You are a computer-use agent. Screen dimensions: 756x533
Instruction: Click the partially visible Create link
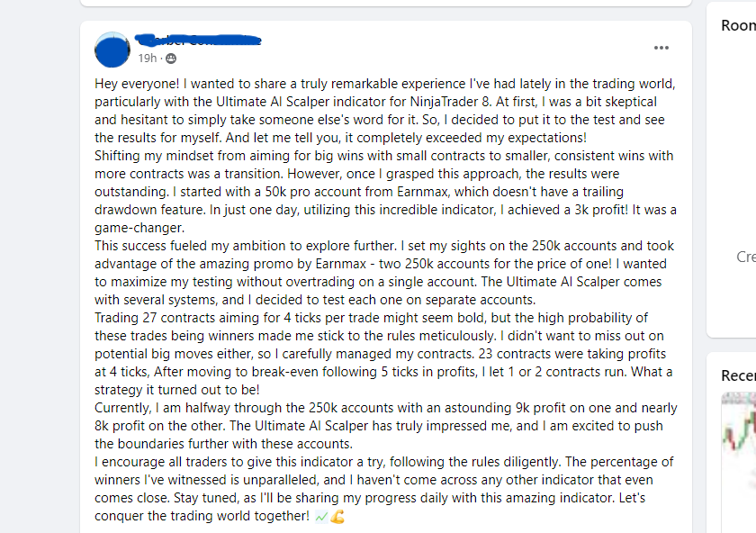(746, 257)
